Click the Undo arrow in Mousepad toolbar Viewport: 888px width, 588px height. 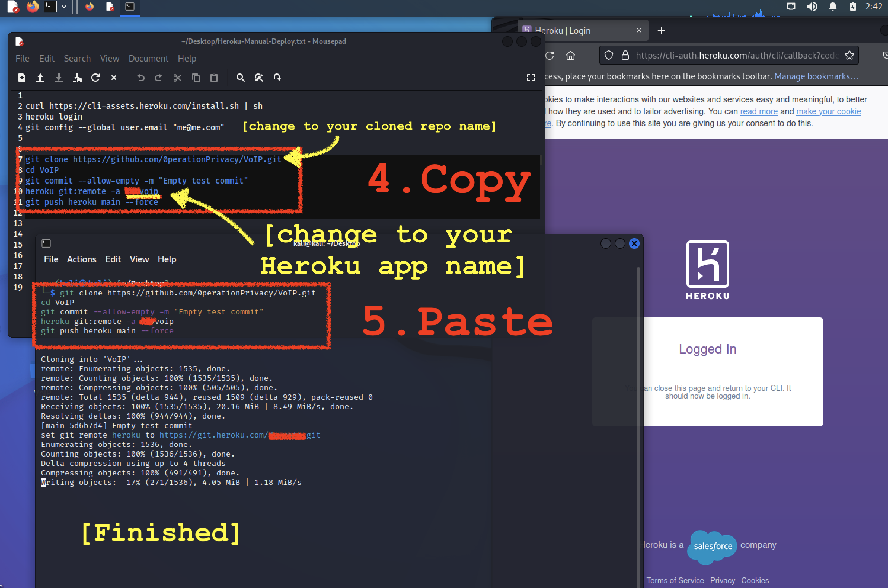(141, 78)
